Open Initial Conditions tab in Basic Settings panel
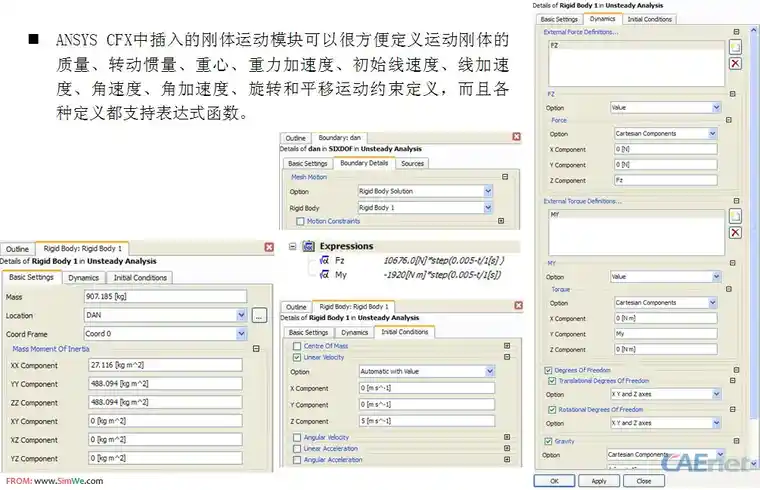760x490 pixels. click(x=140, y=278)
